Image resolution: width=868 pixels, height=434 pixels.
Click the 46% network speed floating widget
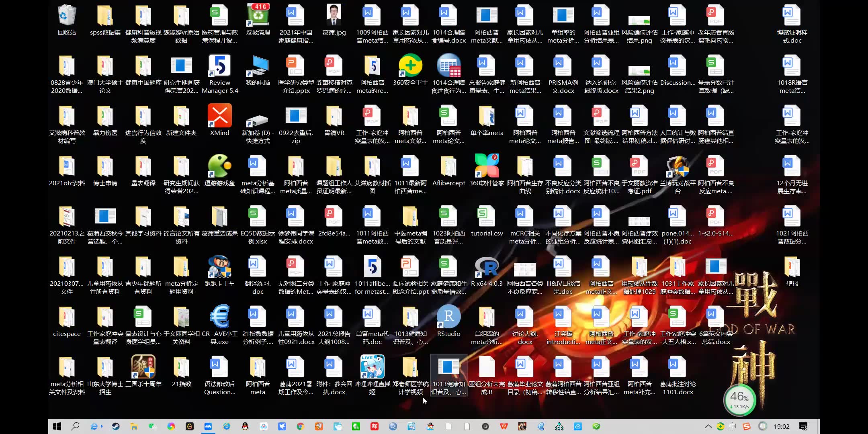click(x=739, y=400)
